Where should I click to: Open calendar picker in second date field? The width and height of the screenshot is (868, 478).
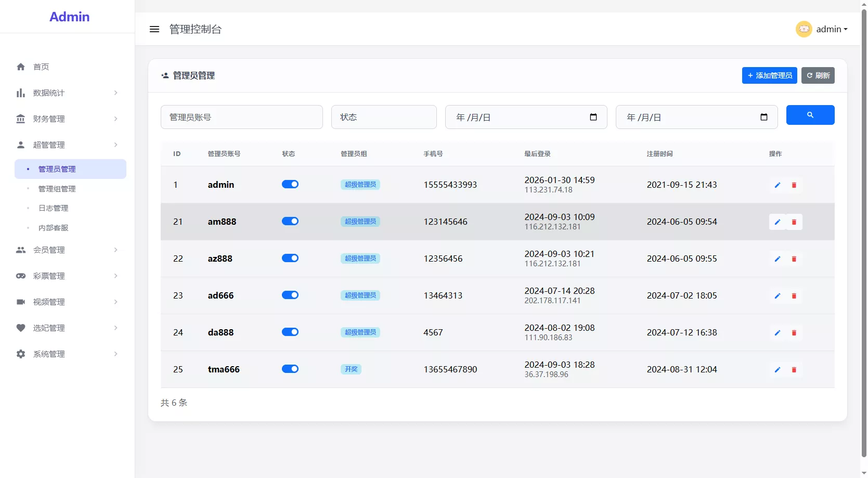click(763, 117)
